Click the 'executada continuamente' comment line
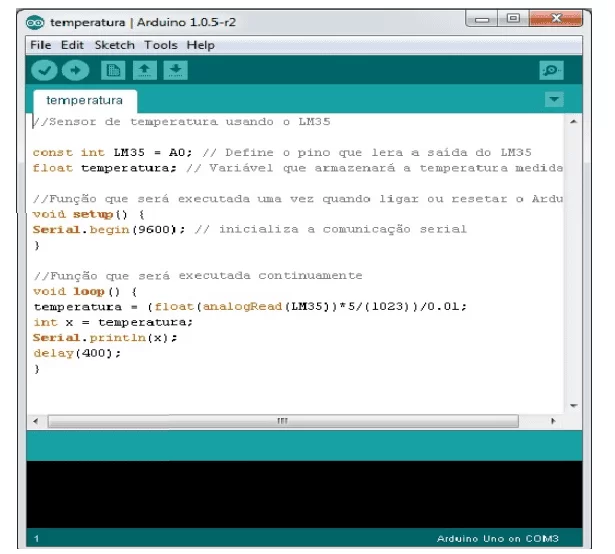The image size is (615, 554). 198,276
